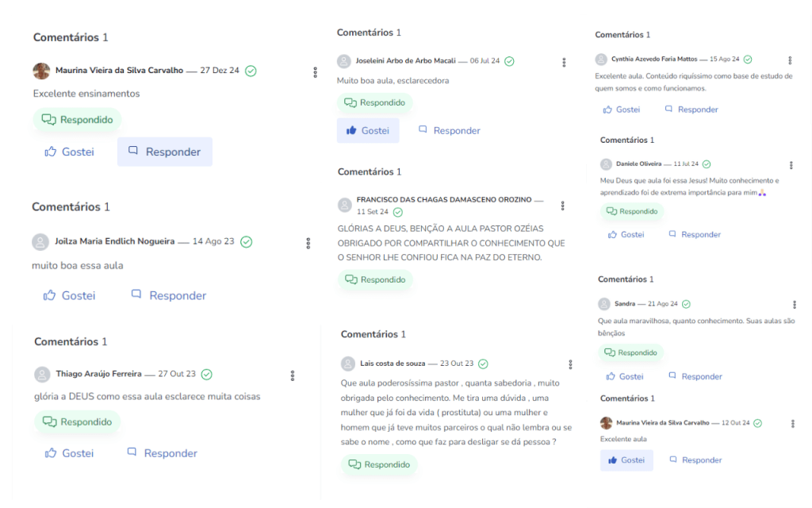Click Responder on Maurina's Excelente ensinamentos comment
812x508 pixels.
click(x=165, y=152)
